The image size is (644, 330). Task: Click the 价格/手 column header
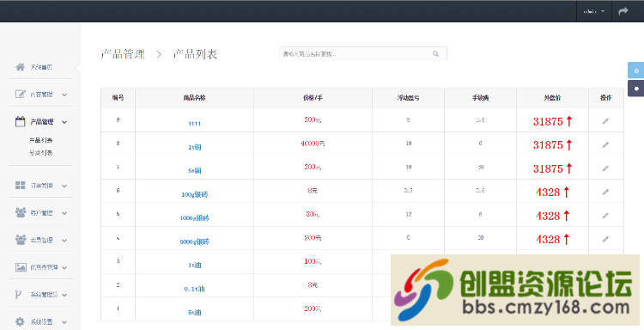313,98
